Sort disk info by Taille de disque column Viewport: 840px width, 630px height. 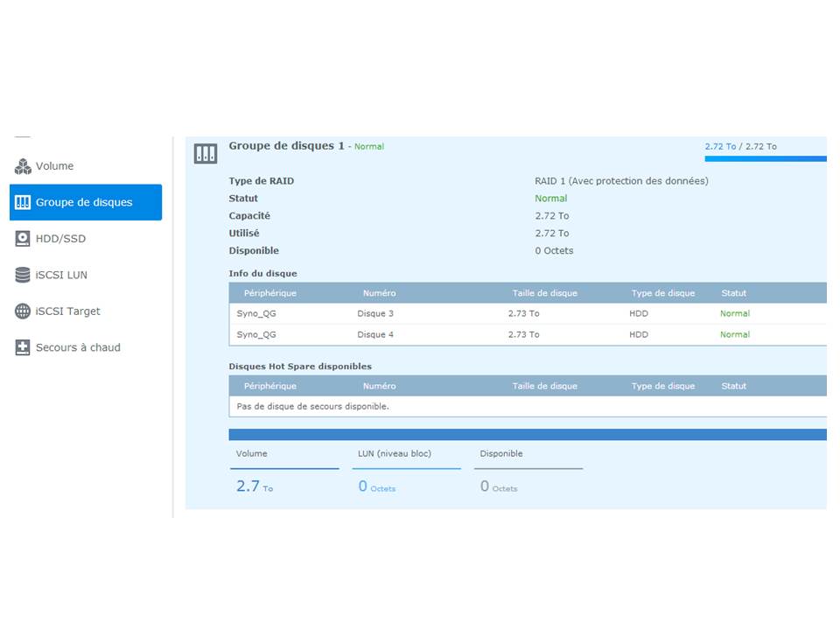pyautogui.click(x=544, y=293)
